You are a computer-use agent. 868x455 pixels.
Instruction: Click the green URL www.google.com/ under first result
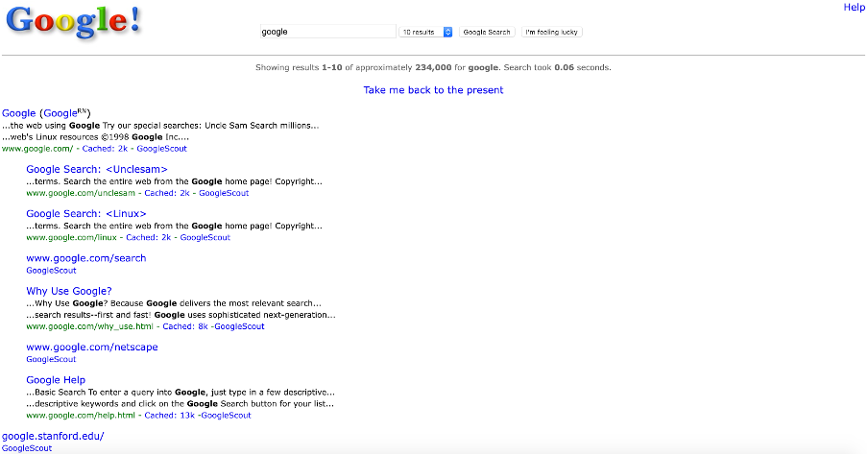click(37, 149)
